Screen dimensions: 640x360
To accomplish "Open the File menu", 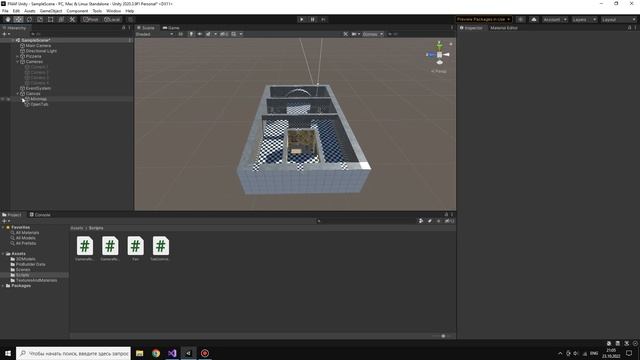I will pyautogui.click(x=5, y=11).
